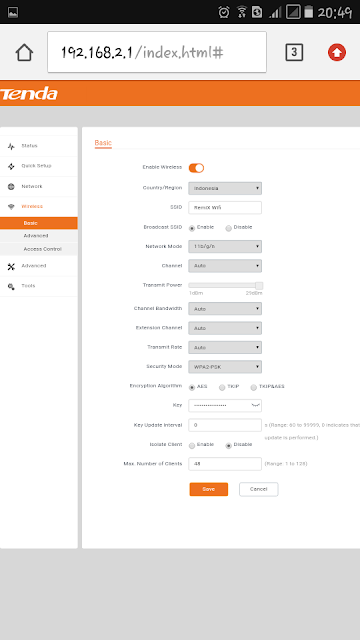Click the Wireless menu label
The width and height of the screenshot is (360, 640).
(32, 207)
